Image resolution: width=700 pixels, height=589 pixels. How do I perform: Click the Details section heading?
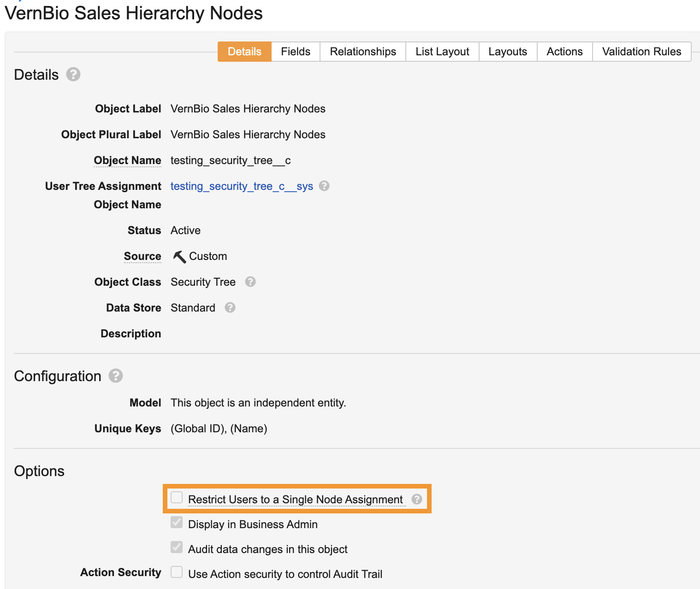[x=36, y=75]
